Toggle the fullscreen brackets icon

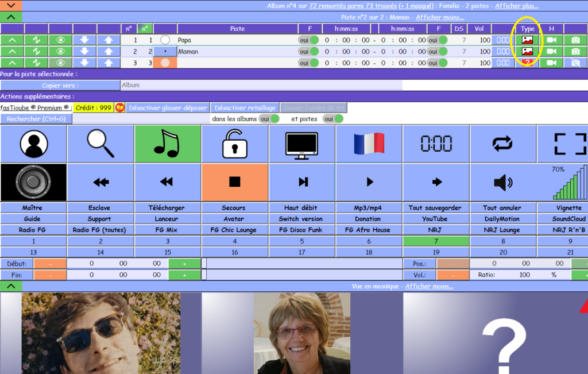pyautogui.click(x=570, y=144)
